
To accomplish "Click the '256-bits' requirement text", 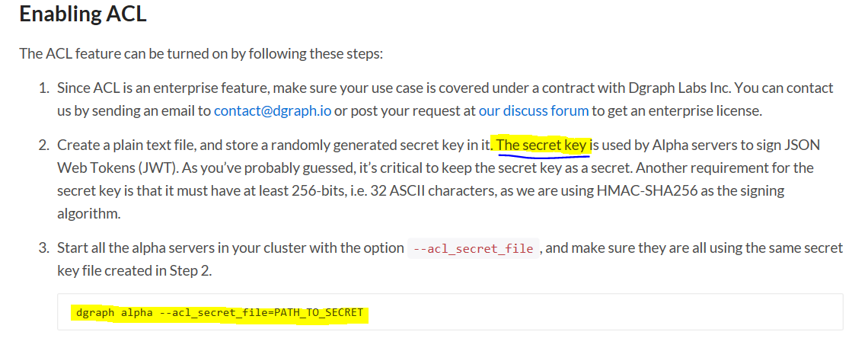I will point(311,191).
